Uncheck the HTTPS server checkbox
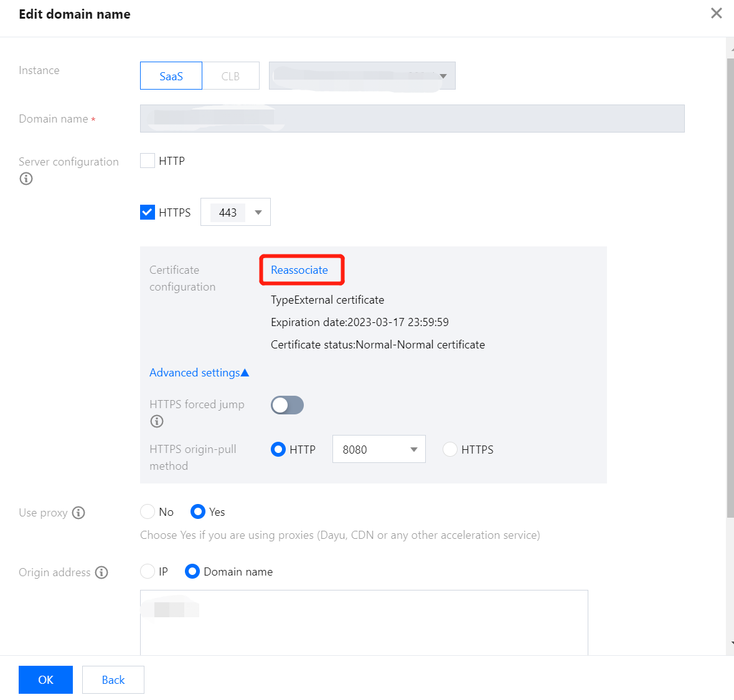This screenshot has width=734, height=700. coord(148,212)
